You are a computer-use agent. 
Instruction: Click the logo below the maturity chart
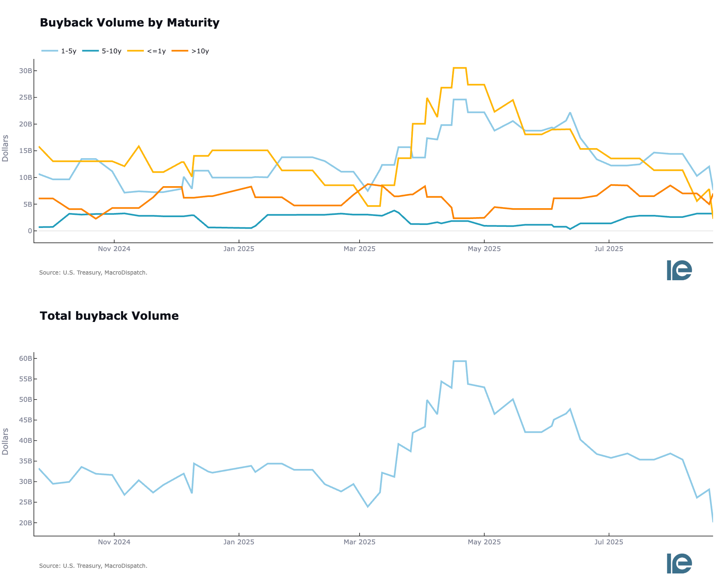click(679, 270)
